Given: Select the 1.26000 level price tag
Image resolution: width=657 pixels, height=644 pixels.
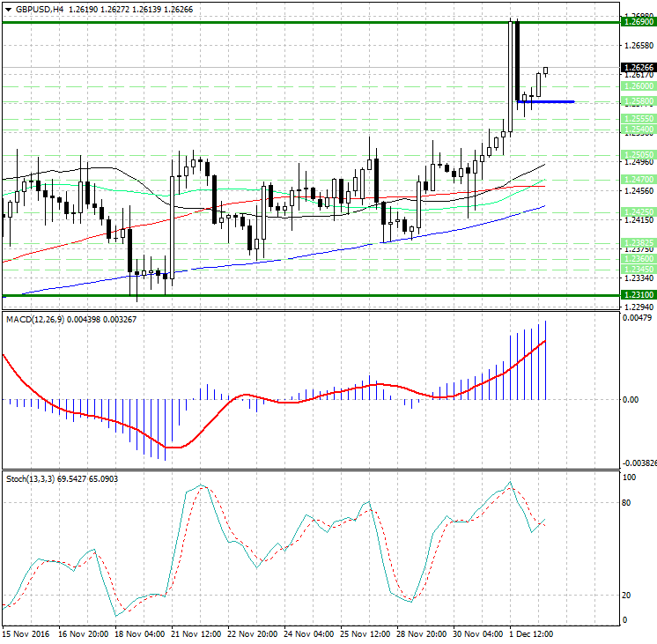Looking at the screenshot, I should coord(638,86).
